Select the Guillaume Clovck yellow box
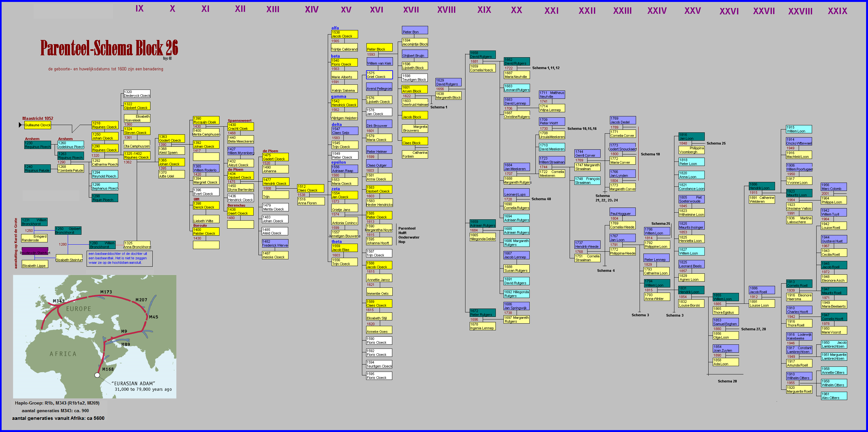Image resolution: width=868 pixels, height=432 pixels. click(x=37, y=125)
